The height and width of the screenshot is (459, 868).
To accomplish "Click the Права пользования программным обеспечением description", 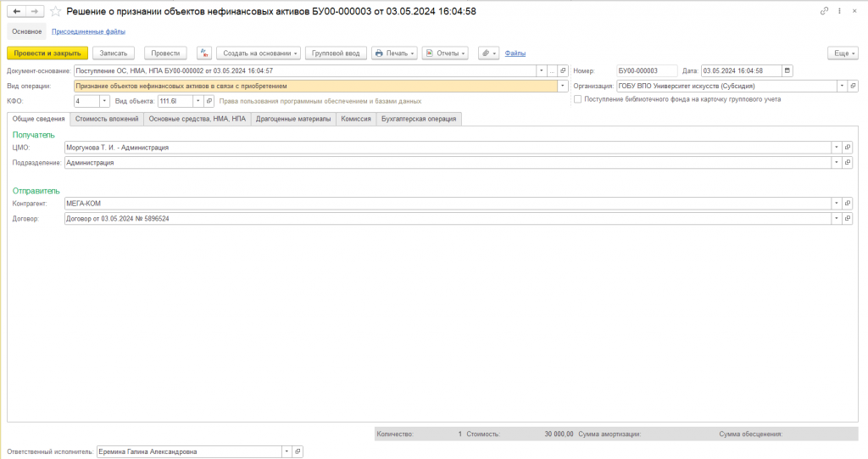I will point(320,101).
